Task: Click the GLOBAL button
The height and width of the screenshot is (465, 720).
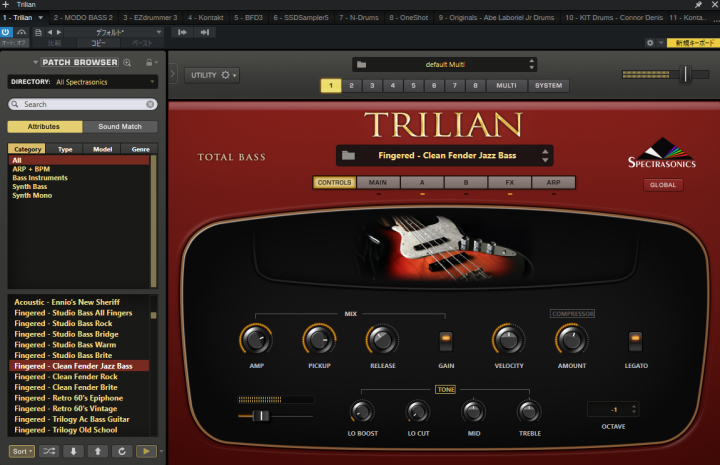Action: pyautogui.click(x=663, y=185)
